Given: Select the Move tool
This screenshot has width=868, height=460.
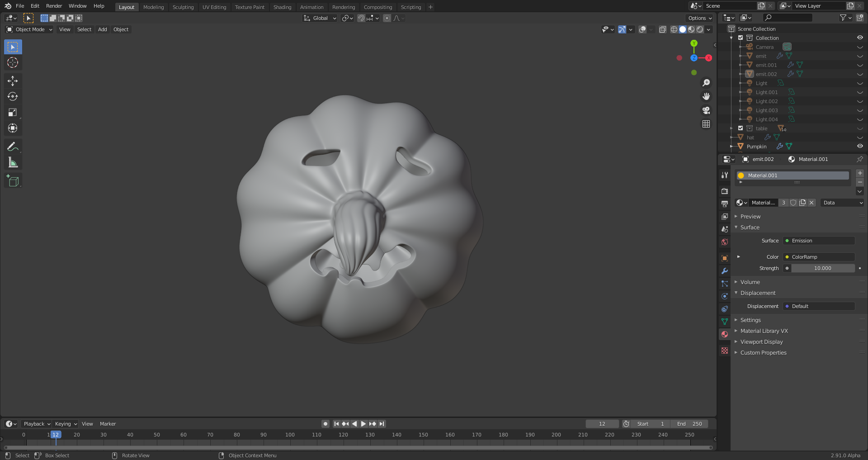Looking at the screenshot, I should pyautogui.click(x=13, y=81).
